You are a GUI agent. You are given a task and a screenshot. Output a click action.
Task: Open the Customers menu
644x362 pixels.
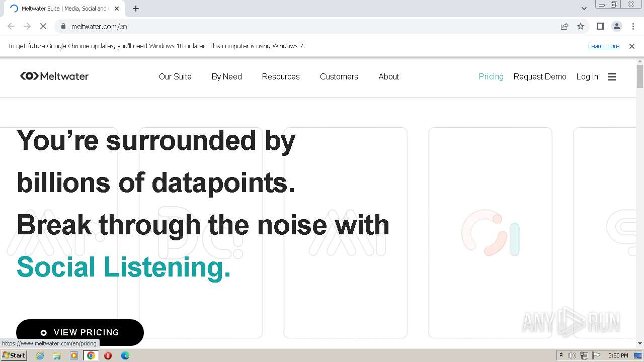click(339, 76)
